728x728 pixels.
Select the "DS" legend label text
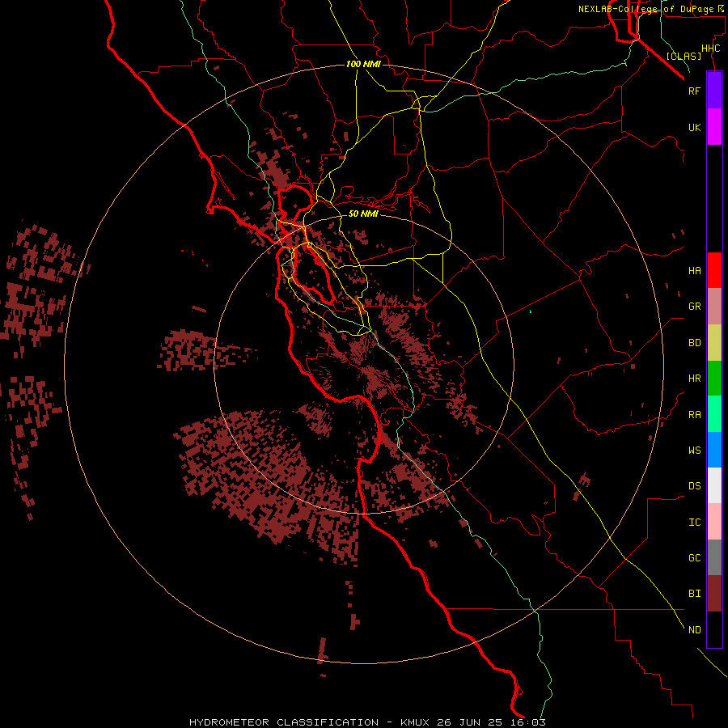[x=694, y=485]
